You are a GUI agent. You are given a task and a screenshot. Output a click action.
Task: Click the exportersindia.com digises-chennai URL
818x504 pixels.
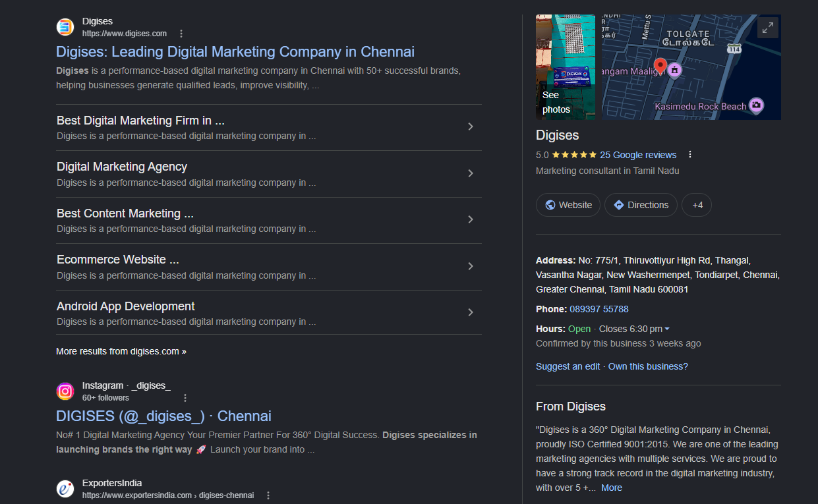[x=168, y=495]
